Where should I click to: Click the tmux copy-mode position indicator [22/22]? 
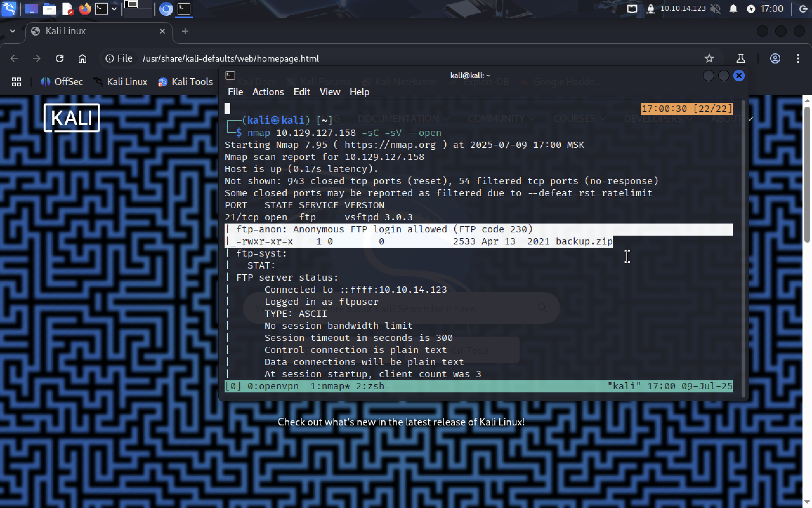(713, 109)
